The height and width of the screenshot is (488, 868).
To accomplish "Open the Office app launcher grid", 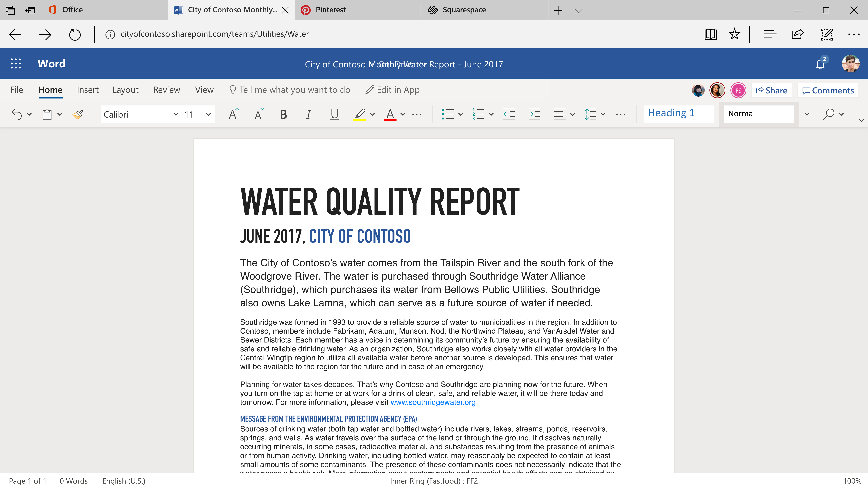I will pyautogui.click(x=16, y=64).
